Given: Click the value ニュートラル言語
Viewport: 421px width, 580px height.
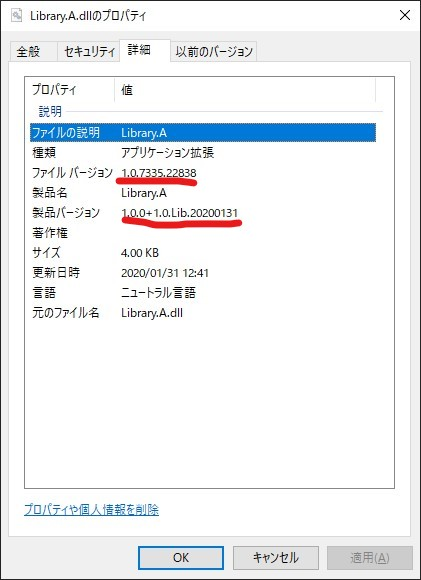Looking at the screenshot, I should (x=158, y=293).
